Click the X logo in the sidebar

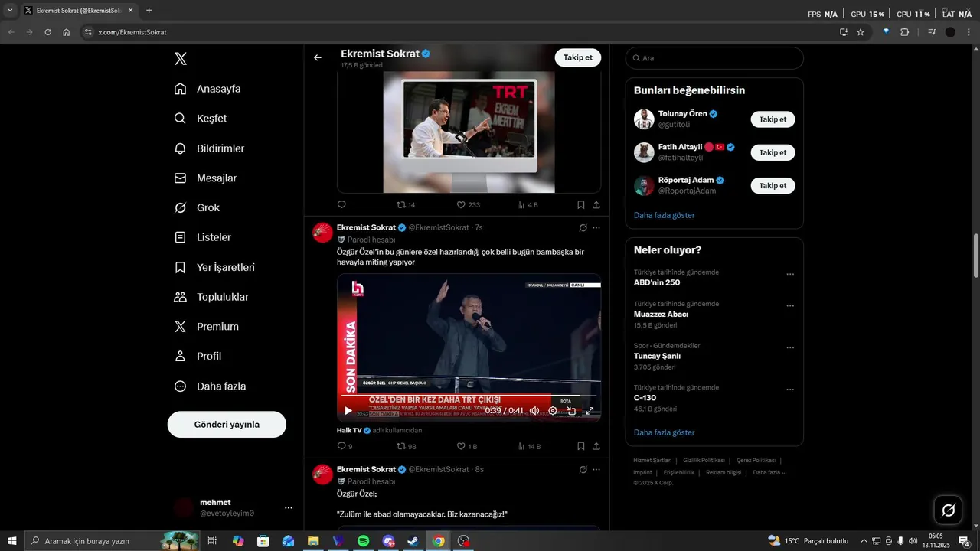click(x=181, y=59)
